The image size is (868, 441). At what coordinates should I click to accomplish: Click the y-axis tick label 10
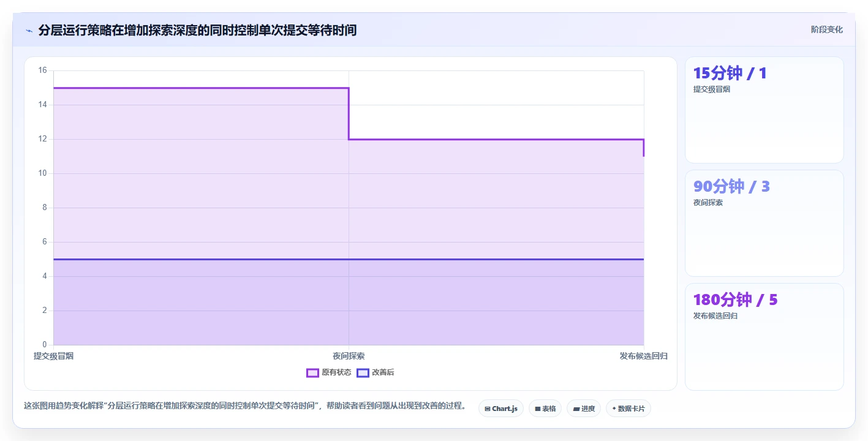tap(42, 173)
